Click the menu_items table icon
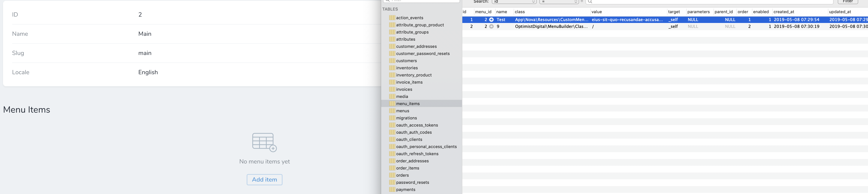 pyautogui.click(x=392, y=104)
